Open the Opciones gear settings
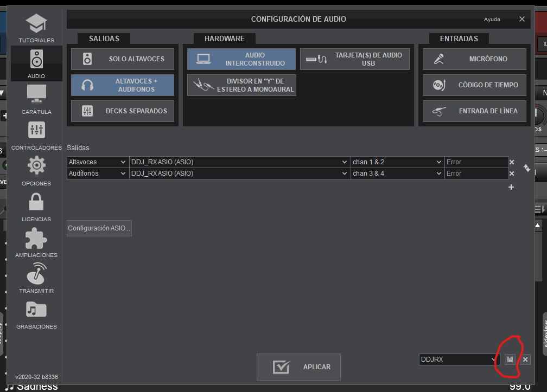This screenshot has width=547, height=392. tap(36, 171)
